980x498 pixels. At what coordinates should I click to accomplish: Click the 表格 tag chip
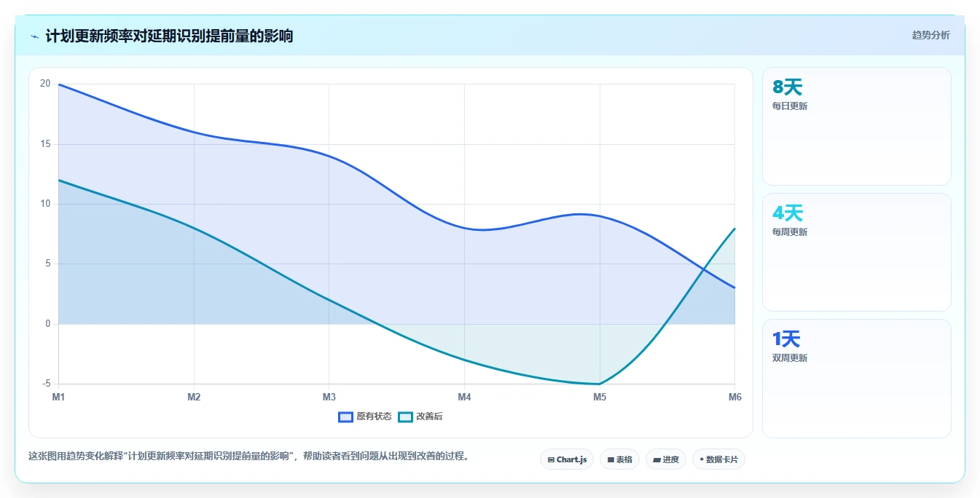[x=619, y=459]
